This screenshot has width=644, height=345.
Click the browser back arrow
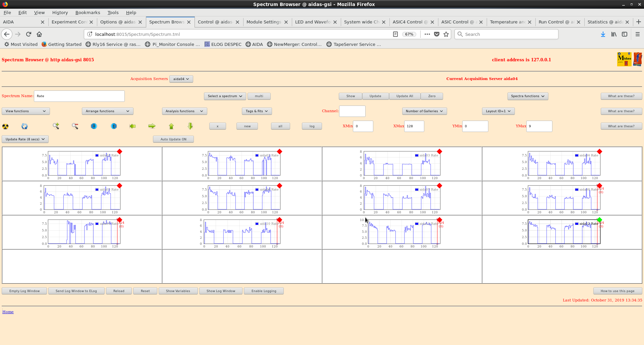7,34
